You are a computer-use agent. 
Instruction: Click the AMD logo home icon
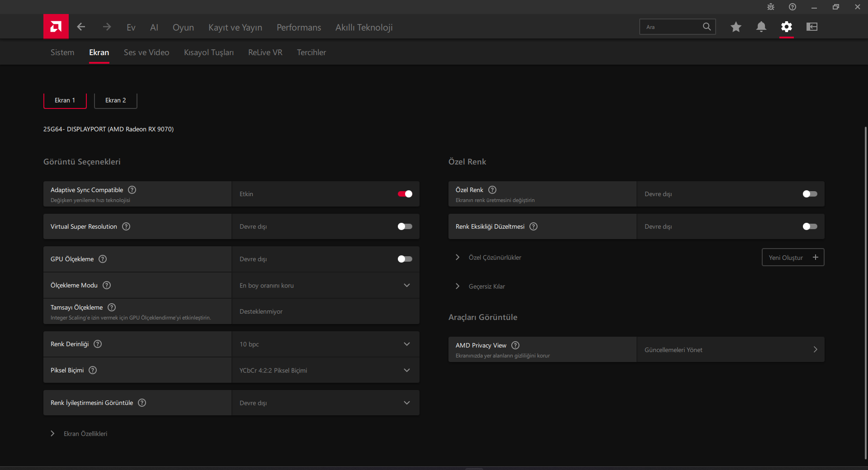56,27
